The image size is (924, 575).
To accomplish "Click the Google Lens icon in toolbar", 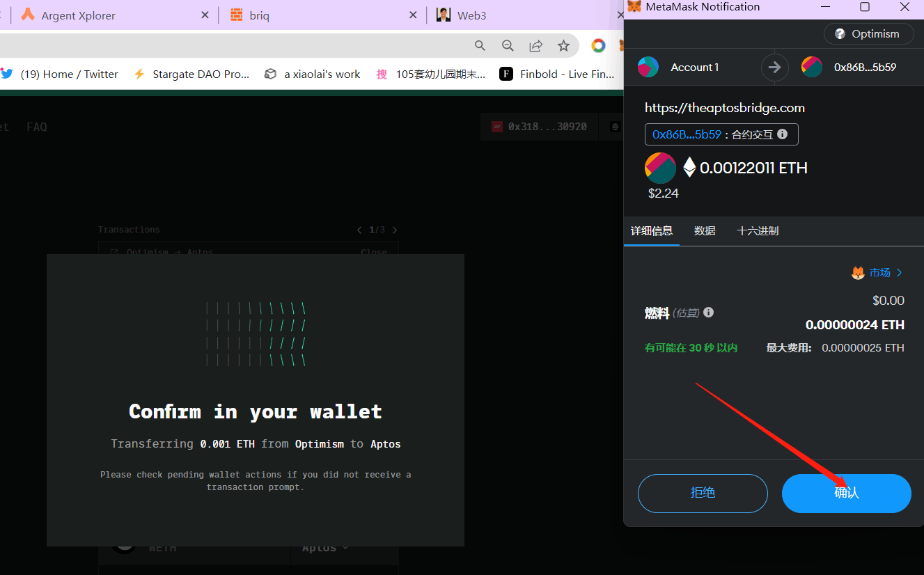I will (x=598, y=46).
